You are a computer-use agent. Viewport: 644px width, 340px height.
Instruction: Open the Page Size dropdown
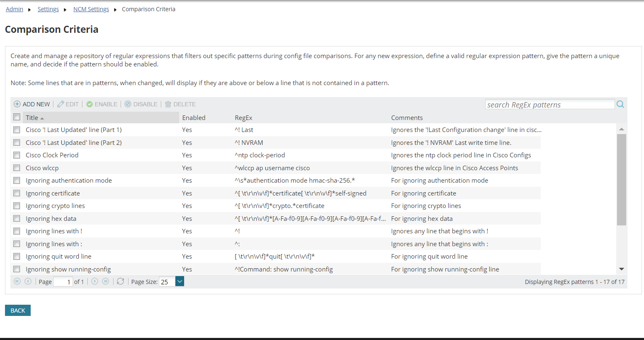[180, 281]
